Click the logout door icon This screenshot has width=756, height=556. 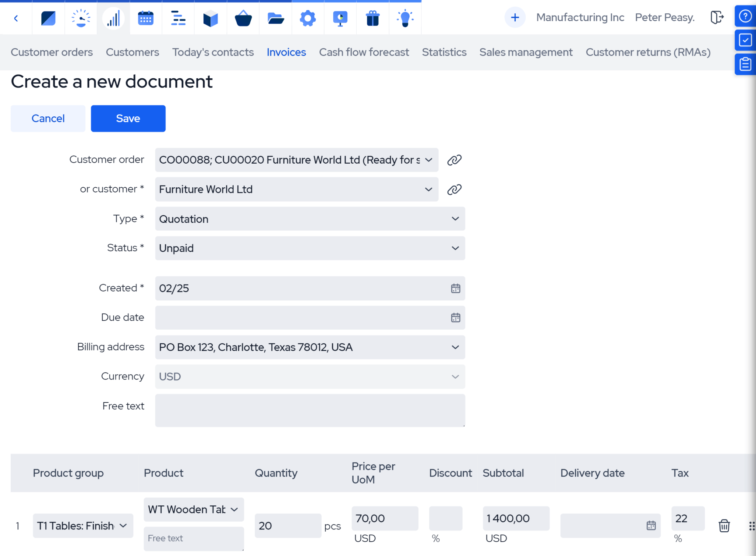717,17
